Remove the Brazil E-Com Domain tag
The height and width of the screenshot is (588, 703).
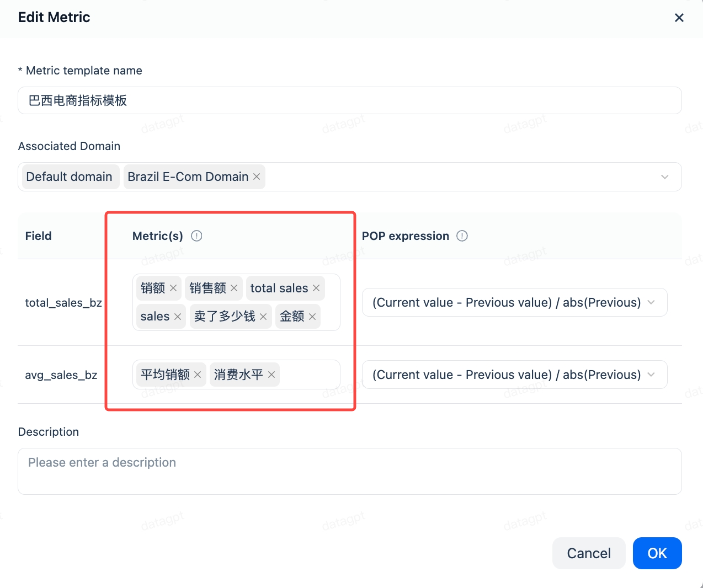257,177
